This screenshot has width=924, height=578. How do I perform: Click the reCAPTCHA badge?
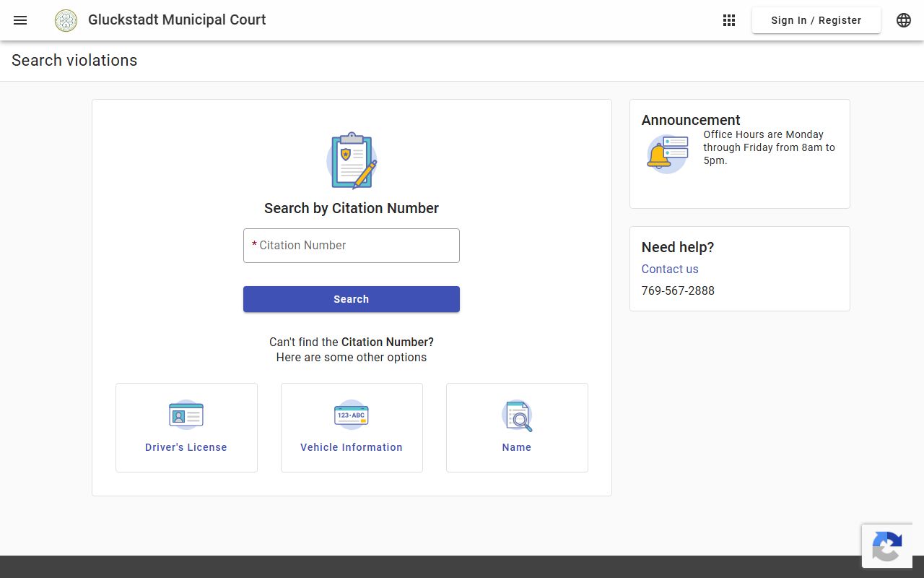click(887, 545)
